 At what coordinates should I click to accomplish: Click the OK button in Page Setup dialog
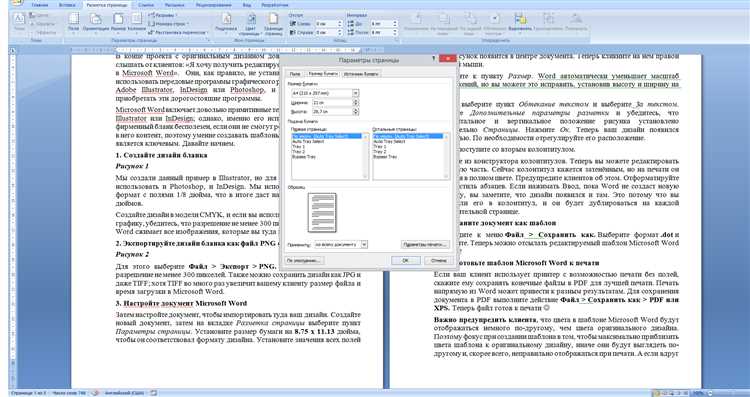click(406, 261)
